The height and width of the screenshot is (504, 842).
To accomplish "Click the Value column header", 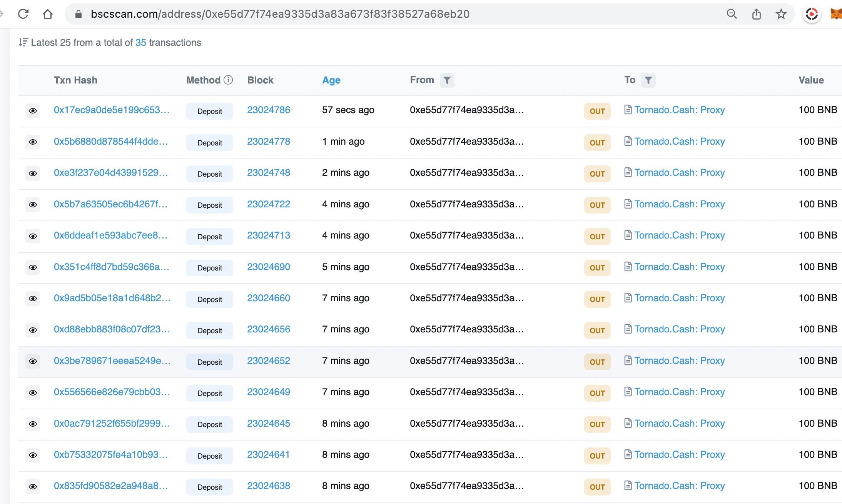I will [811, 80].
